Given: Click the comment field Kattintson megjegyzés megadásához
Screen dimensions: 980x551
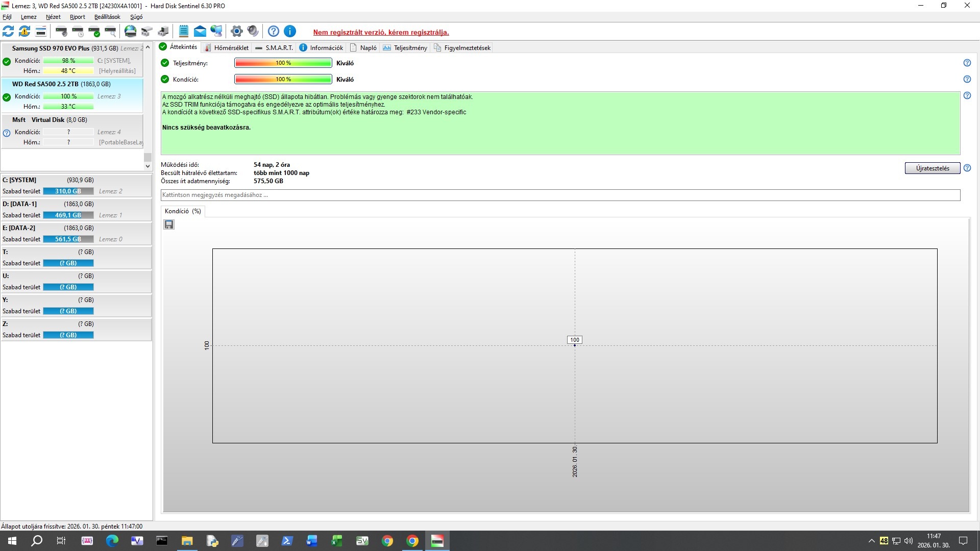Looking at the screenshot, I should (560, 195).
